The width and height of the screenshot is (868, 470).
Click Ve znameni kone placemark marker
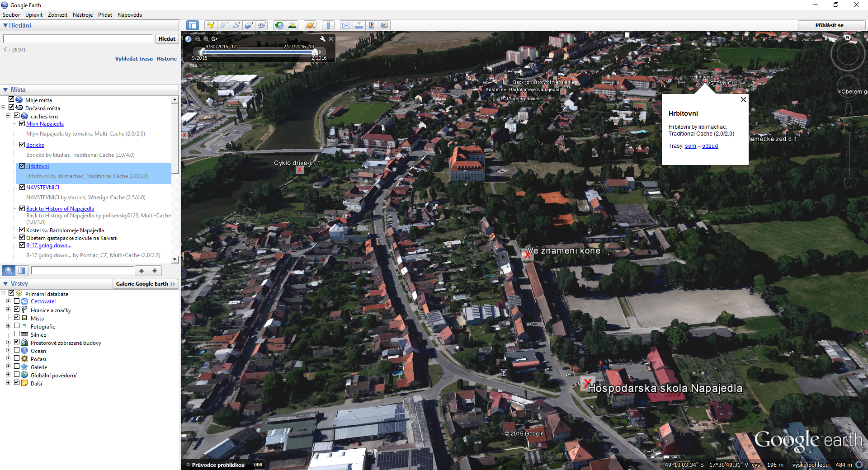pos(528,255)
